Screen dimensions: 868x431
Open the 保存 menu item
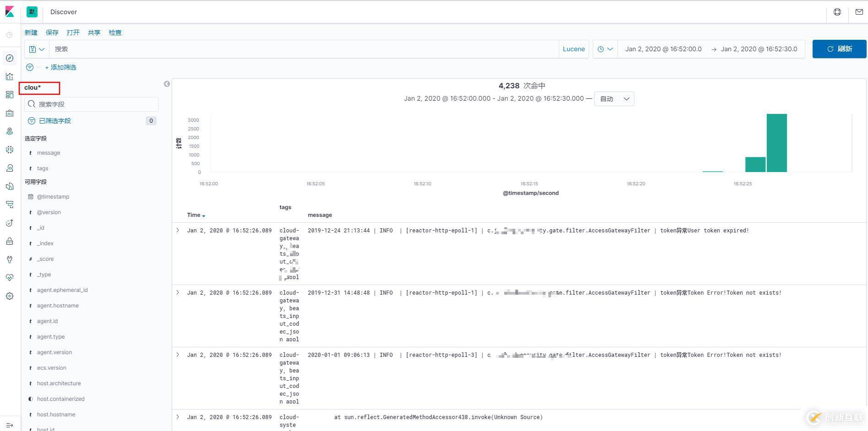pyautogui.click(x=52, y=32)
